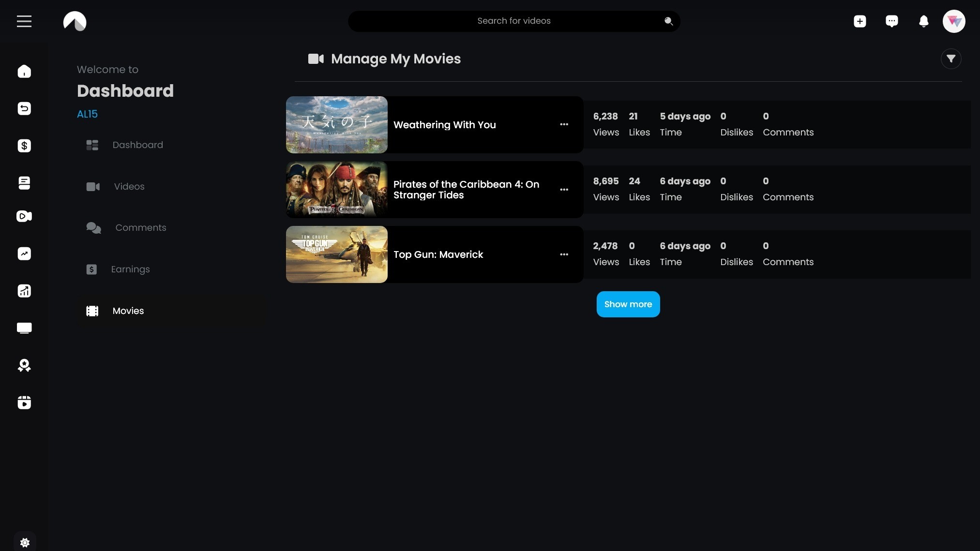Select the bar chart statistics icon
980x551 pixels.
[x=24, y=291]
